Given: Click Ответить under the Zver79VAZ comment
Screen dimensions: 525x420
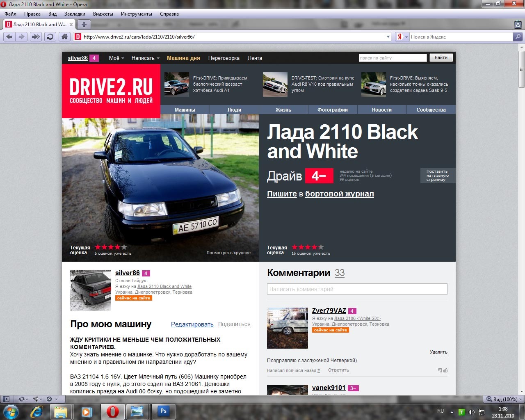Looking at the screenshot, I should 338,370.
